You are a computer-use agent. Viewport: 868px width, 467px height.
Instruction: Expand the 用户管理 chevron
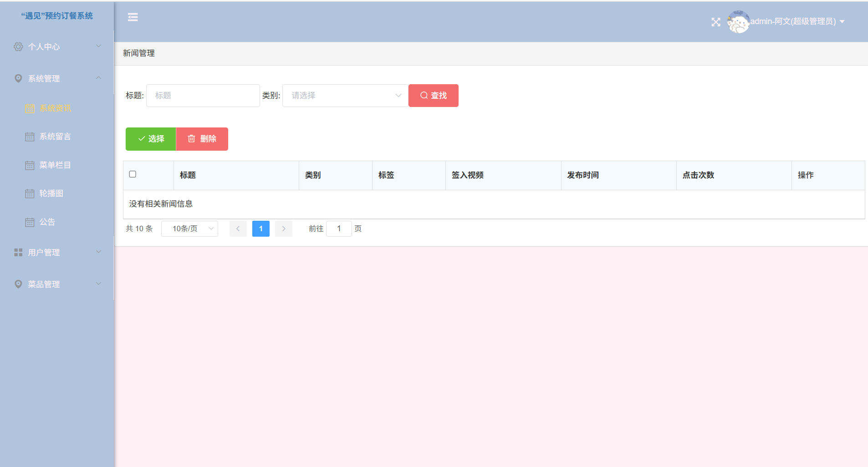pyautogui.click(x=98, y=252)
